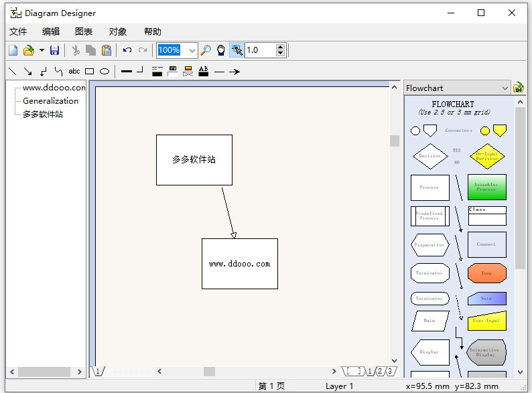The image size is (532, 393).
Task: Save the diagram with the floppy icon
Action: [x=55, y=50]
